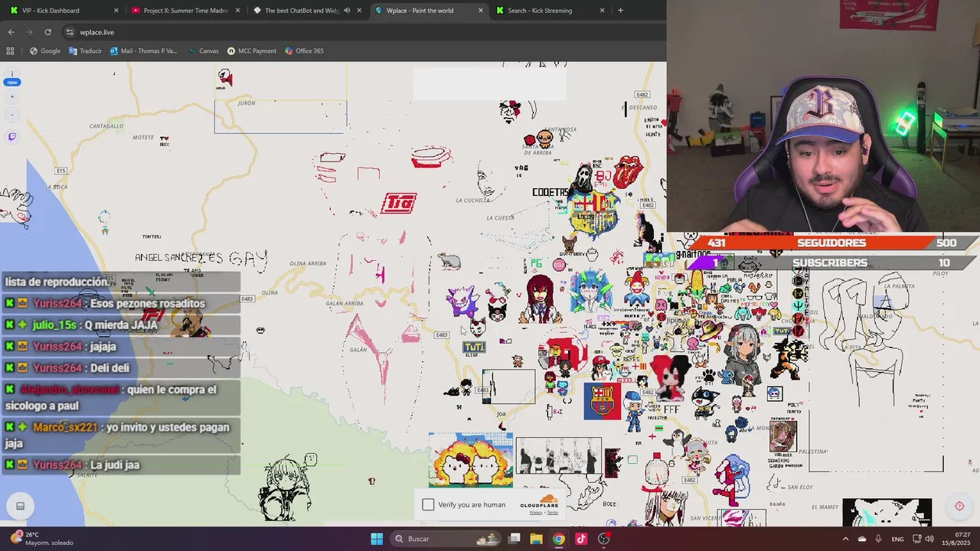
Task: Open volume control in system tray
Action: 929,539
